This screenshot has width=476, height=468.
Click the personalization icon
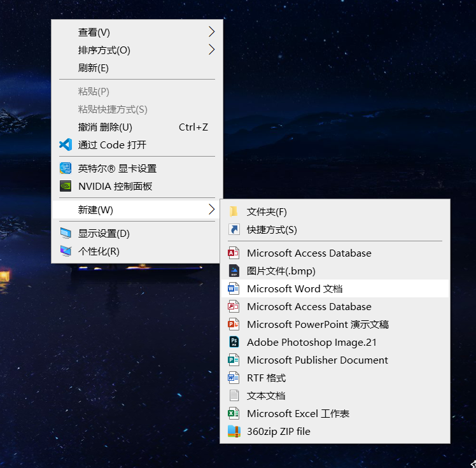point(66,251)
